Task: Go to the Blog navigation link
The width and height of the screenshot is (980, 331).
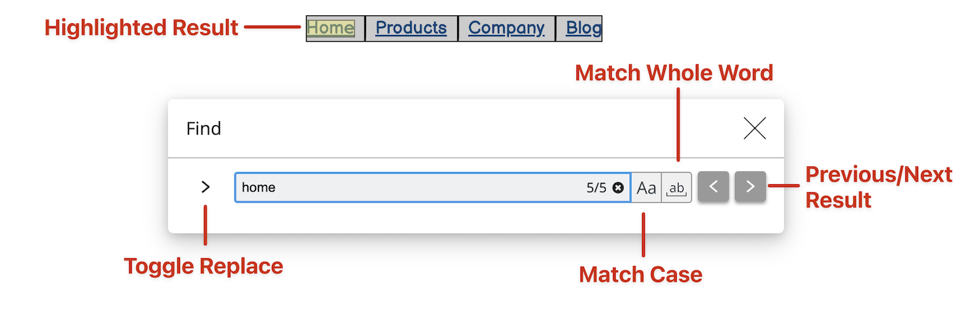Action: (583, 28)
